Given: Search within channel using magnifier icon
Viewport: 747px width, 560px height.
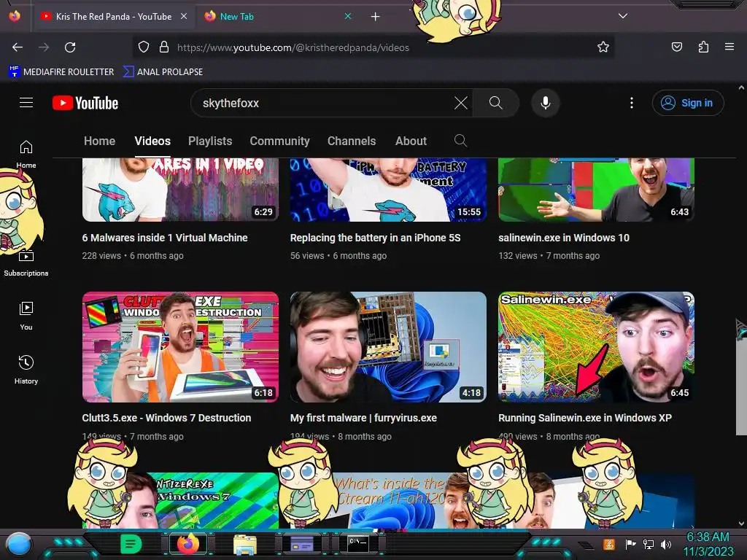Looking at the screenshot, I should 460,141.
